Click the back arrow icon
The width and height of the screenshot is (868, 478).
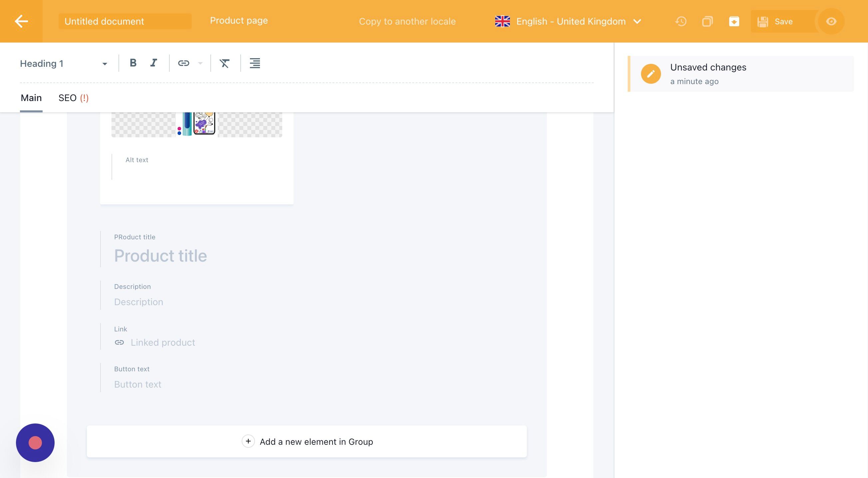point(21,21)
